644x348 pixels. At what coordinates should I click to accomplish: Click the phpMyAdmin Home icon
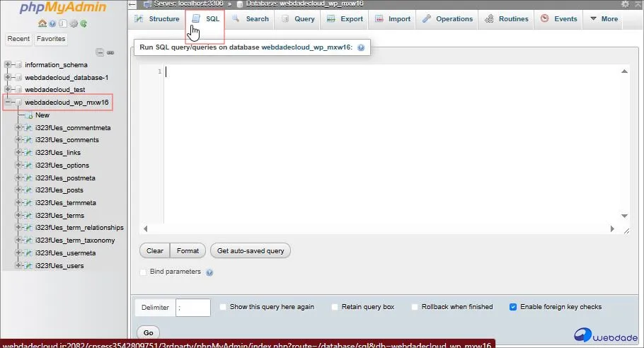pyautogui.click(x=43, y=23)
